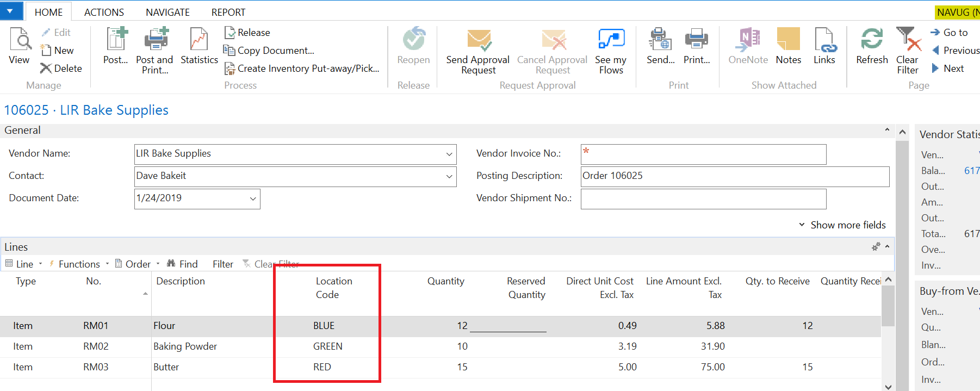Image resolution: width=980 pixels, height=391 pixels.
Task: Open the Functions menu in Lines
Action: 79,264
